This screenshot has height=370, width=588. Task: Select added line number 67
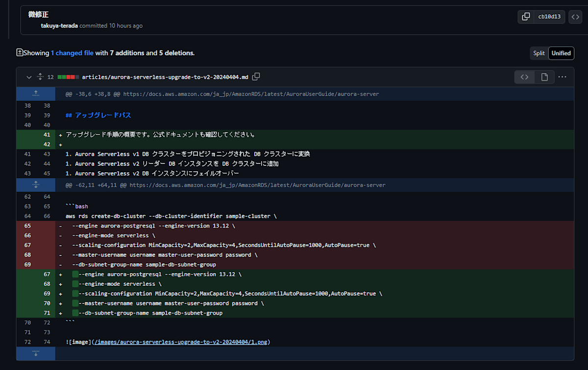47,274
